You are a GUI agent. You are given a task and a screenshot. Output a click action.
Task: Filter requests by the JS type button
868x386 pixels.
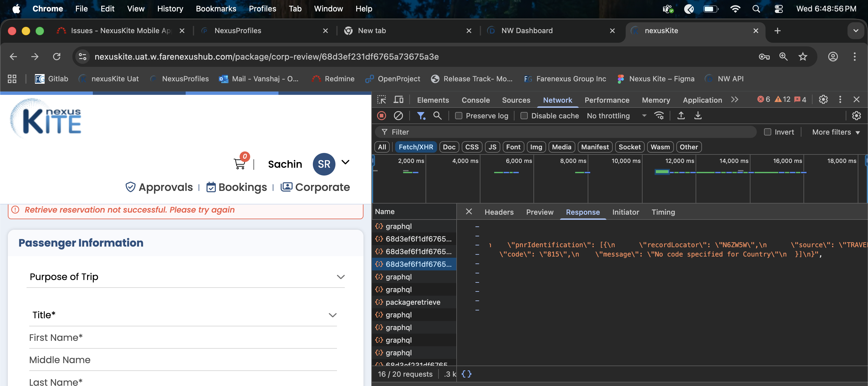click(x=492, y=147)
